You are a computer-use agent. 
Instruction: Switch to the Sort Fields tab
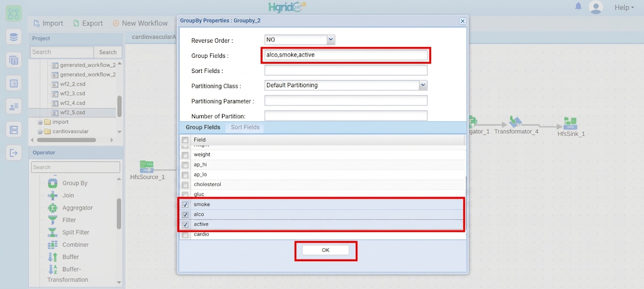click(245, 128)
